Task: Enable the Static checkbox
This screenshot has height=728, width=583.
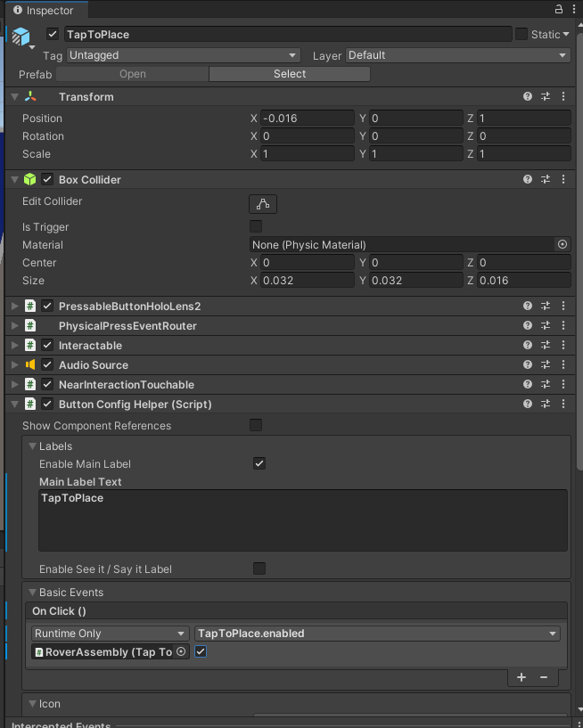Action: pos(521,34)
